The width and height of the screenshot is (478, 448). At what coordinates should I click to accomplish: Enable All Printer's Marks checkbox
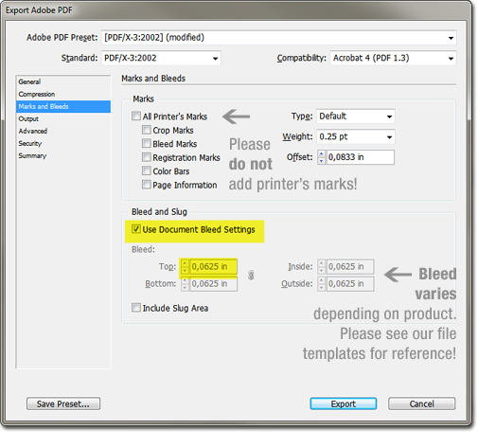click(136, 116)
